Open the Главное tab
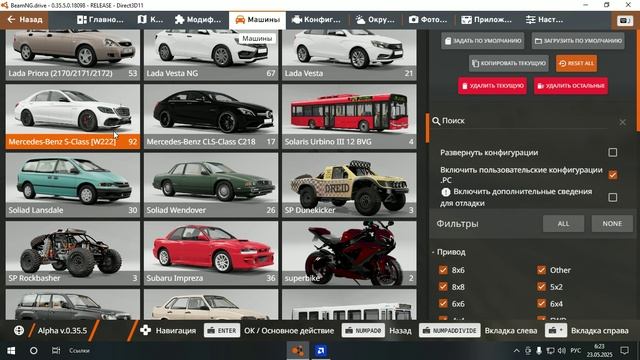This screenshot has width=640, height=360. pos(100,20)
